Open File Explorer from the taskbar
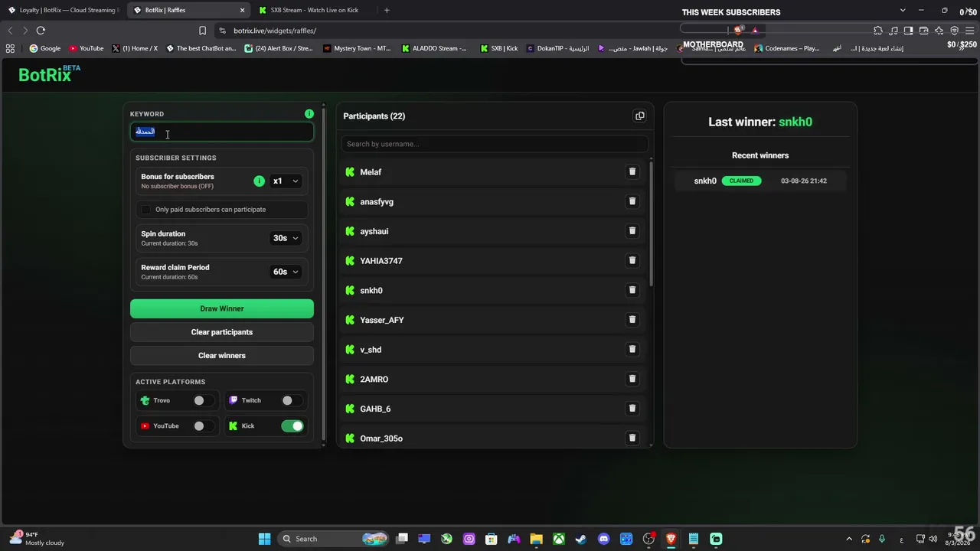 [x=536, y=539]
